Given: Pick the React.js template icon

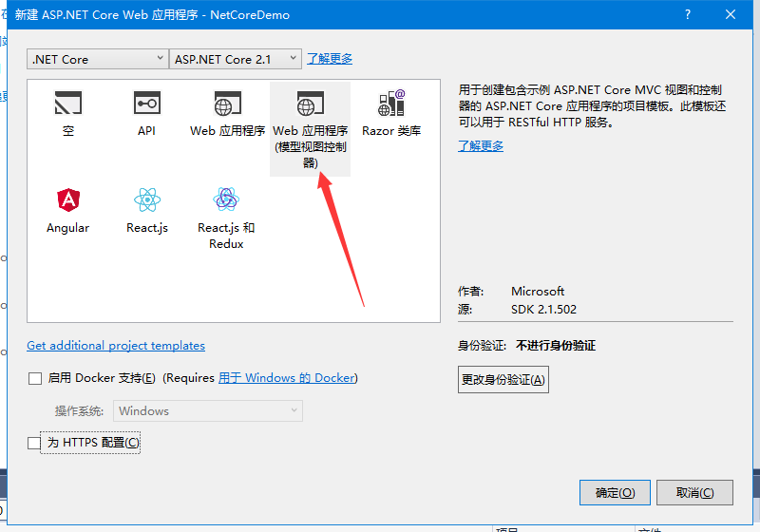Looking at the screenshot, I should [x=147, y=199].
